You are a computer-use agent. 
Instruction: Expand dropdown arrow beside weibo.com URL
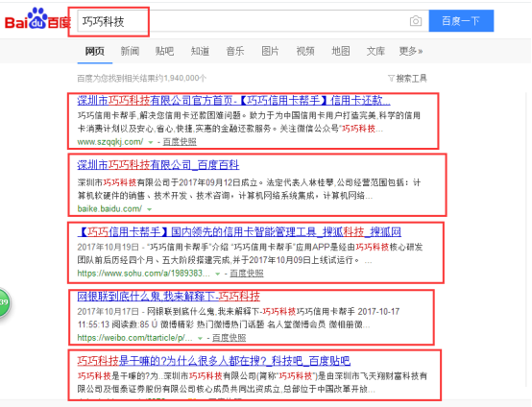tap(200, 338)
